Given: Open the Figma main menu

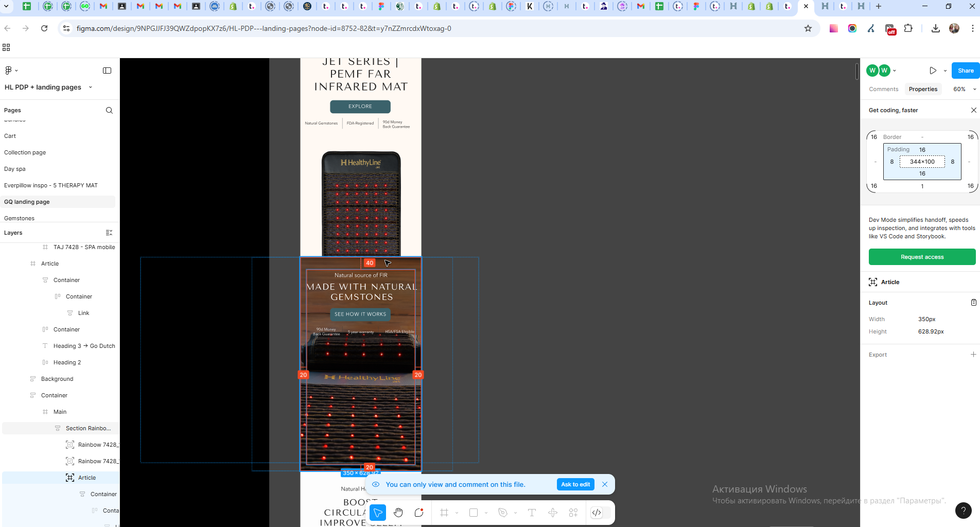Looking at the screenshot, I should (11, 71).
